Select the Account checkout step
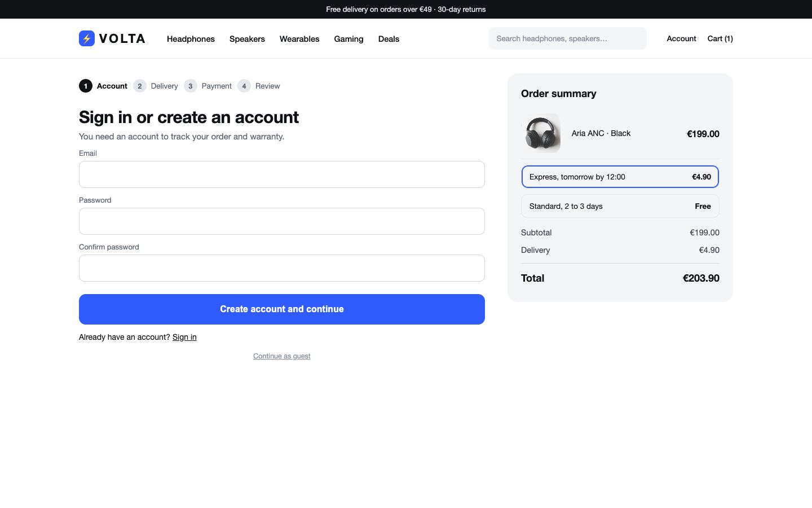The image size is (812, 508). pyautogui.click(x=103, y=86)
